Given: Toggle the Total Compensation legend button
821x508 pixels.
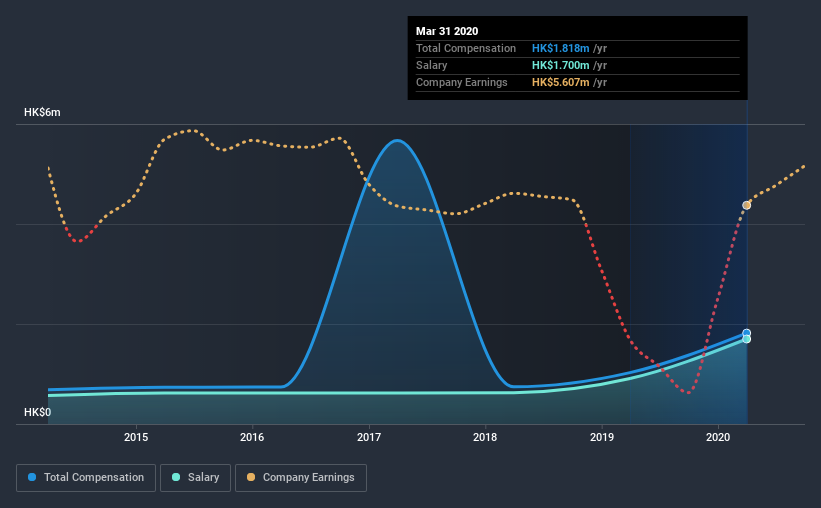Looking at the screenshot, I should (x=86, y=478).
